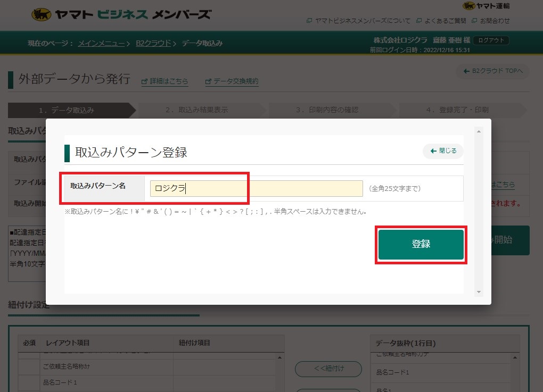Click the データ交換規約 link

[235, 81]
